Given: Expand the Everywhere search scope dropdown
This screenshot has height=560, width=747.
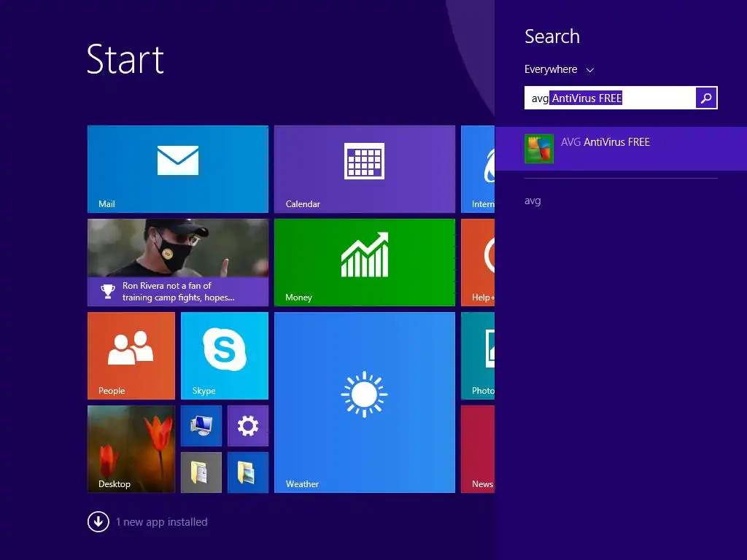Looking at the screenshot, I should tap(559, 69).
